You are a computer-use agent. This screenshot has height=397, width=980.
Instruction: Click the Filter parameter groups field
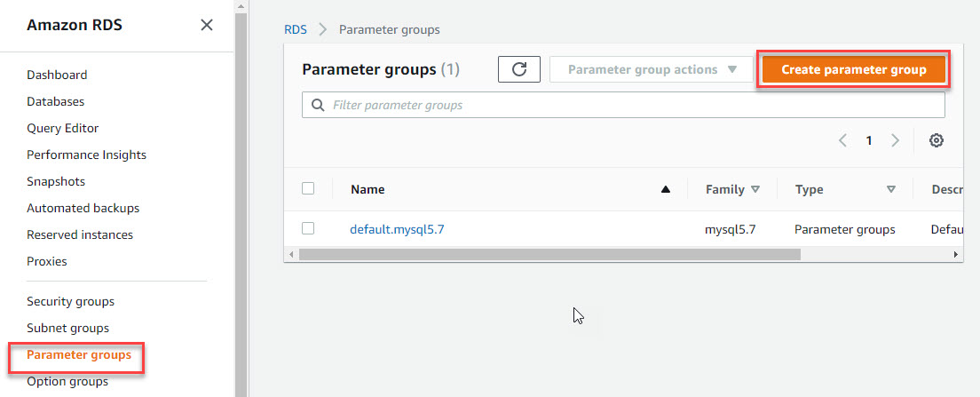point(623,105)
